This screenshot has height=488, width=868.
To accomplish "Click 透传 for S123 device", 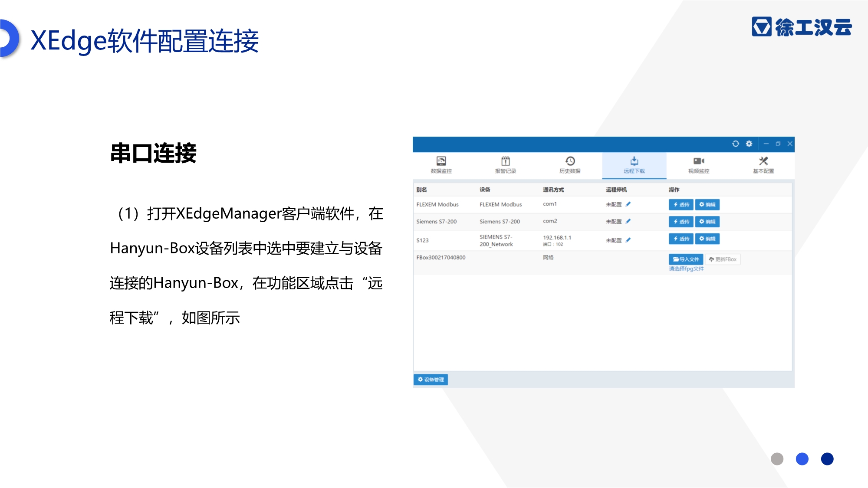I will [681, 239].
